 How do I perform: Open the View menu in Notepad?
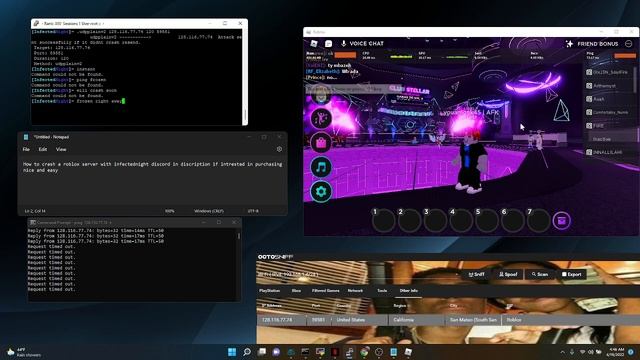coord(61,149)
